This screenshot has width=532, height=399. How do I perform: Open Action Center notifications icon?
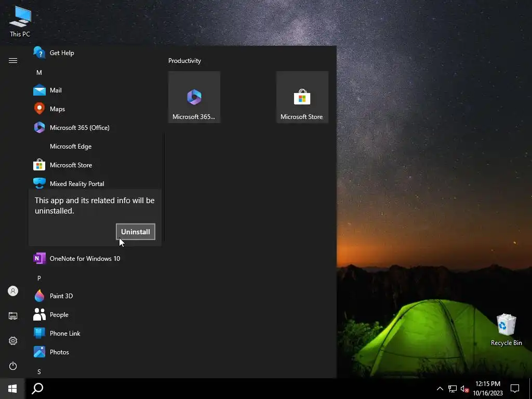515,389
